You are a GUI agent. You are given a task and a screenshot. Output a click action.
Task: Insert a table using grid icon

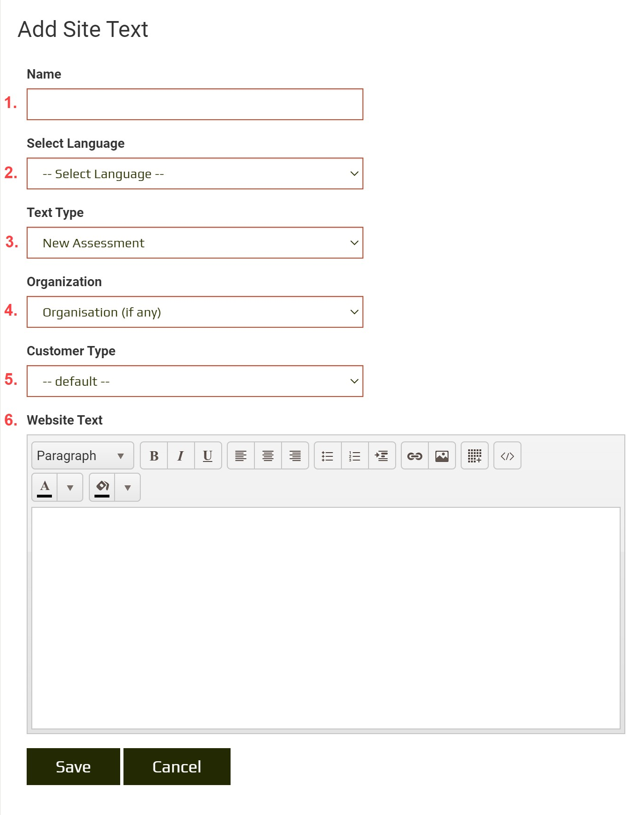pyautogui.click(x=475, y=456)
